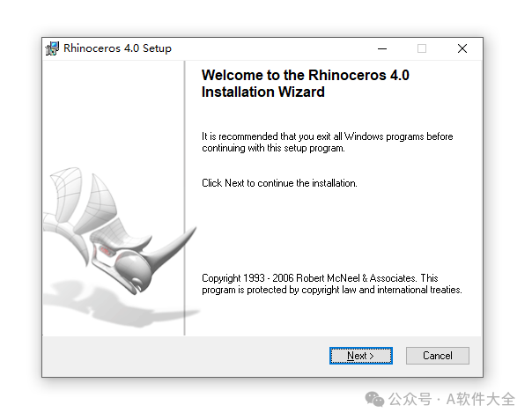Screen dimensions: 532x420
Task: Minimize the Rhinoceros 4.0 Setup window
Action: point(382,48)
